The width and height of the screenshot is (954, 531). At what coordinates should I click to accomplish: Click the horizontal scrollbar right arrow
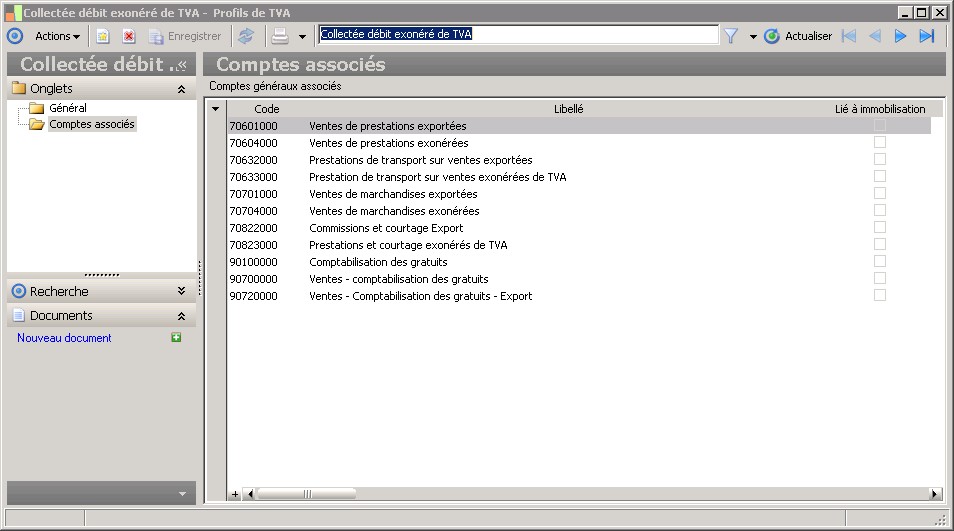click(x=935, y=494)
